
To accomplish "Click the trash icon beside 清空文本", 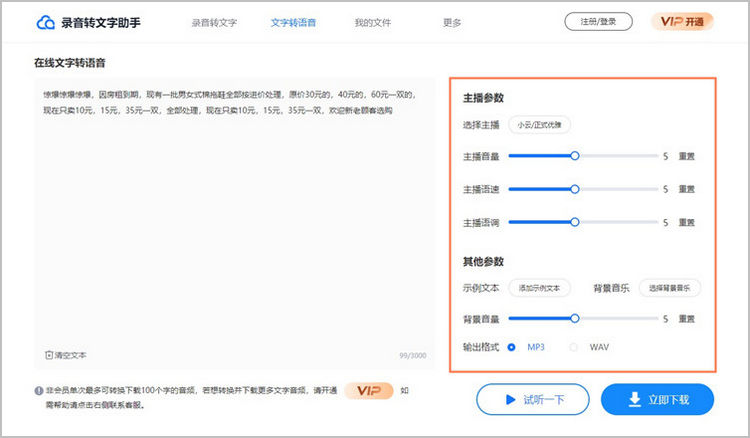I will coord(48,355).
